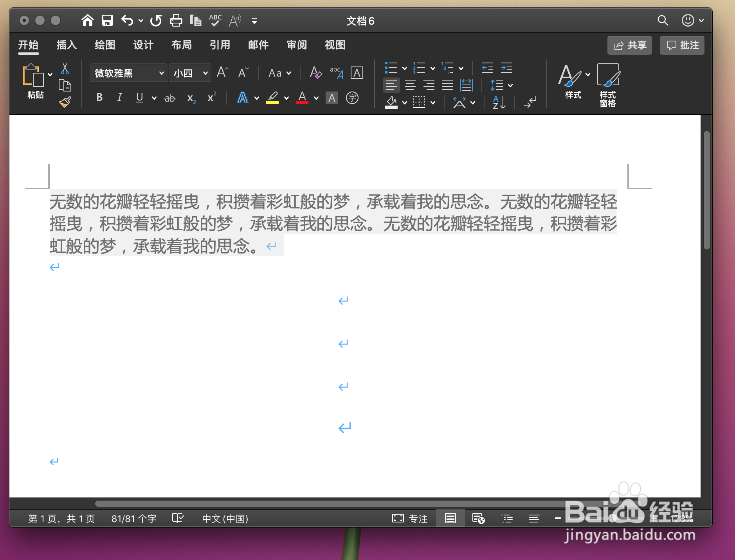Switch to the 插入 ribbon tab
The width and height of the screenshot is (735, 560).
(x=66, y=45)
